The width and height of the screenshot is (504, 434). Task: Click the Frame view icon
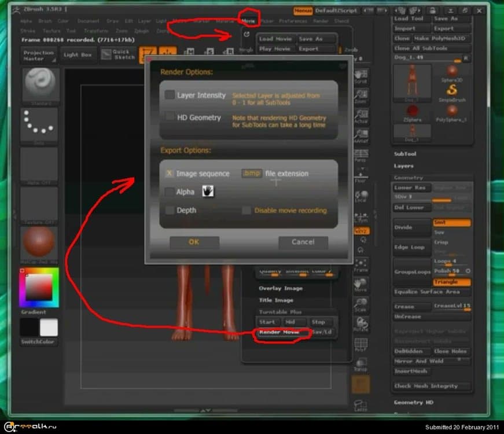[x=360, y=266]
